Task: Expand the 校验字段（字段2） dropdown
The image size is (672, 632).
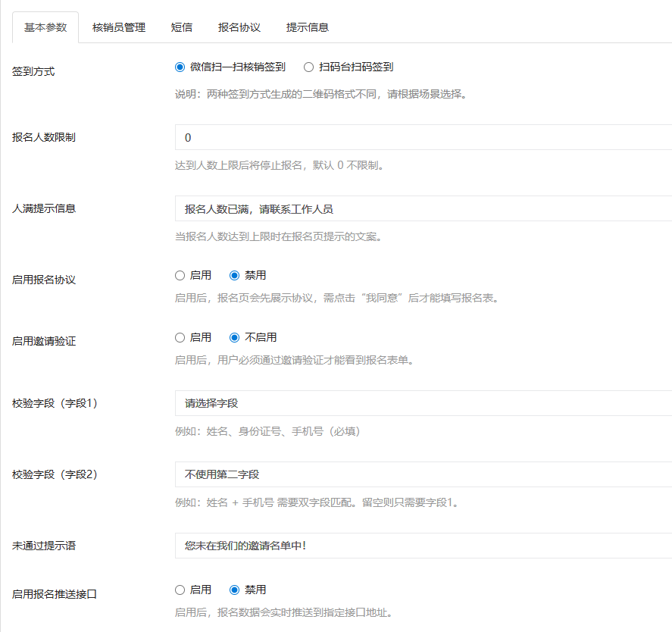Action: point(423,474)
